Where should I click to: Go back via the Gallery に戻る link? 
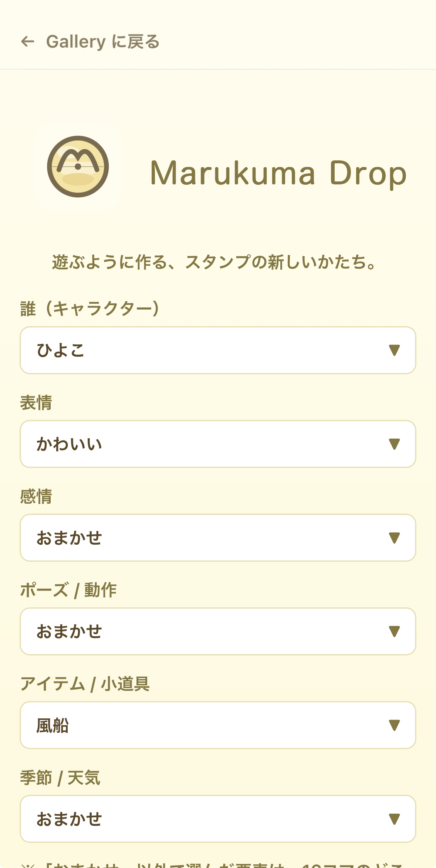[102, 42]
